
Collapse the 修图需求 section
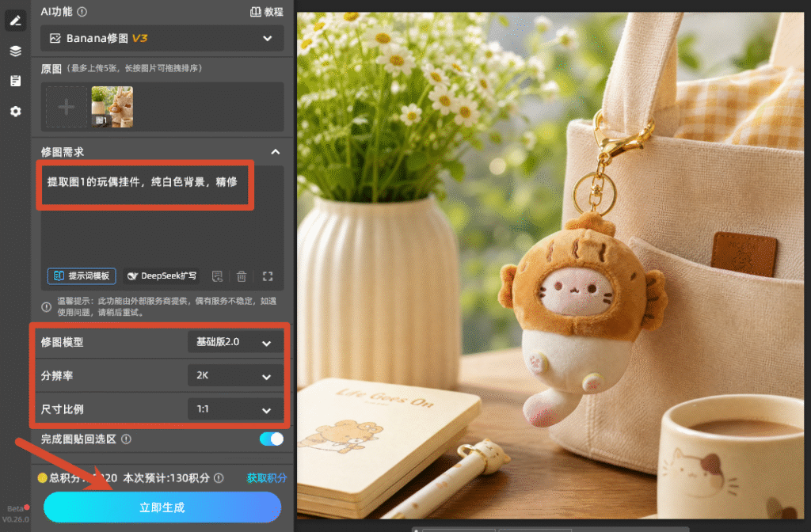[x=276, y=152]
